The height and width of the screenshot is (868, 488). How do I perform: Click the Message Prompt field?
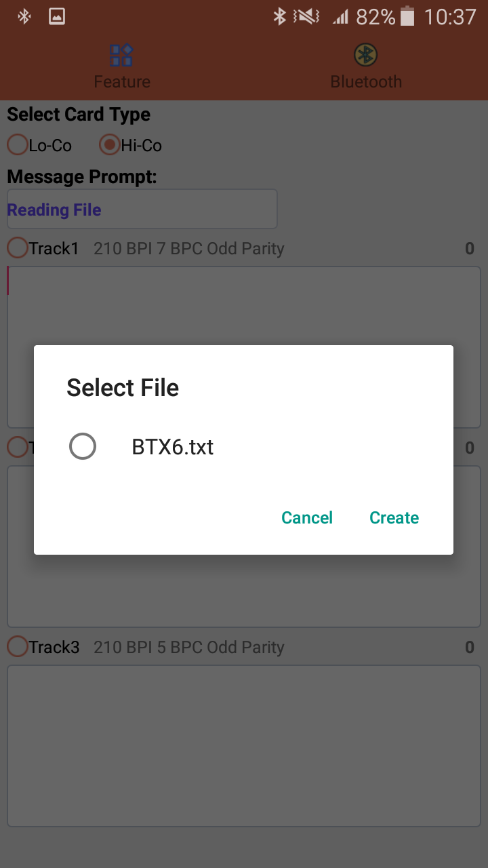[142, 210]
